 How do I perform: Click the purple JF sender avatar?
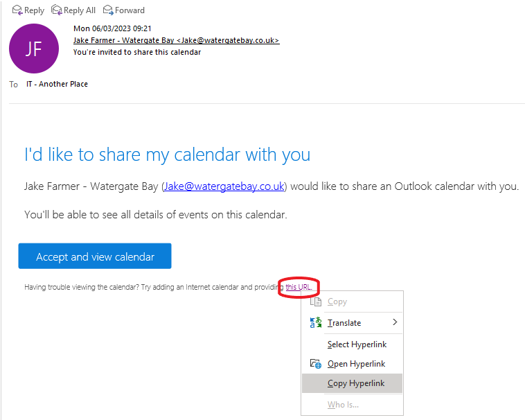[x=34, y=49]
